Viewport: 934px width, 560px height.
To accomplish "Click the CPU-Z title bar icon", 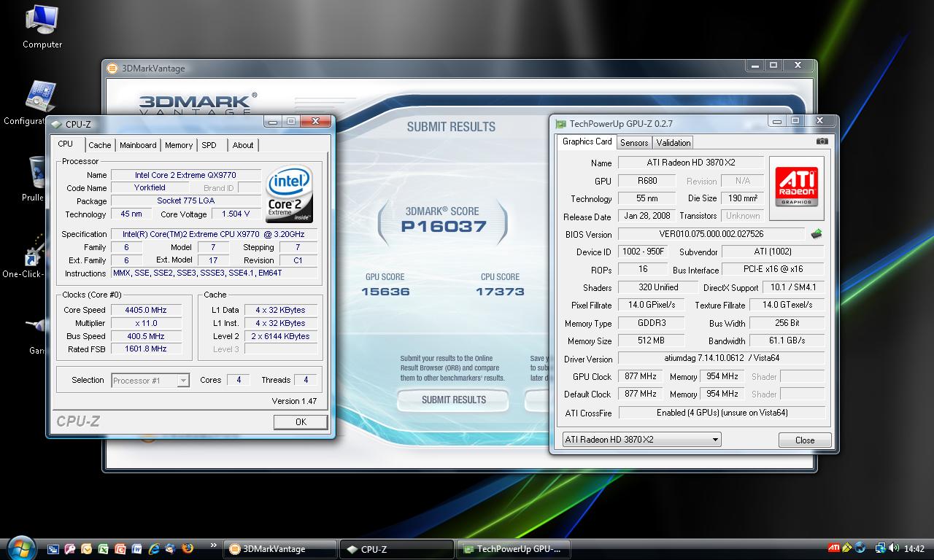I will pos(56,125).
